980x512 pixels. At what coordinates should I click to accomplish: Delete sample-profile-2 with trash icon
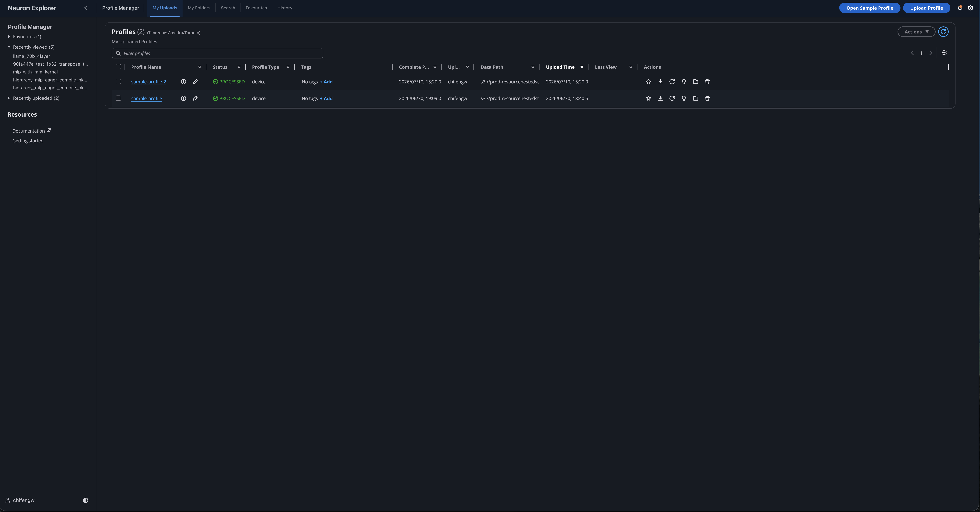click(x=707, y=82)
